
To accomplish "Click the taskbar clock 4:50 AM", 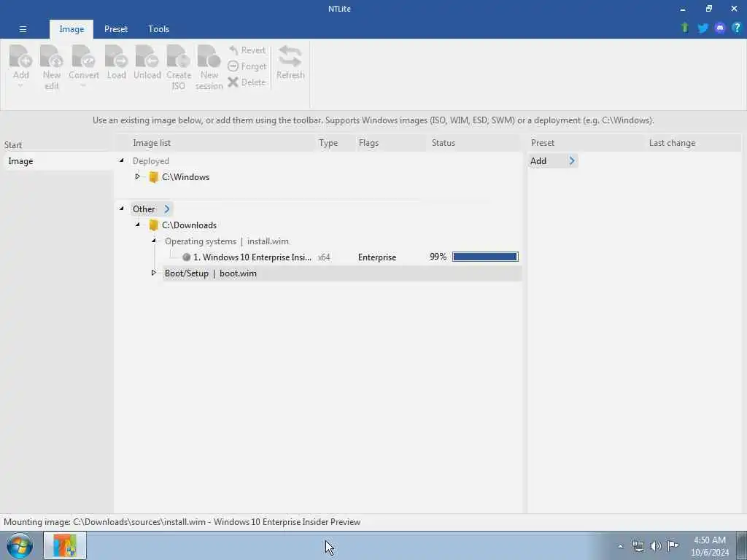I will [709, 546].
